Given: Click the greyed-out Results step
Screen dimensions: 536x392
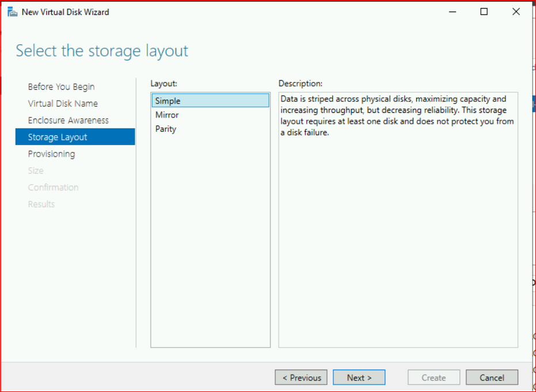Looking at the screenshot, I should [x=41, y=204].
